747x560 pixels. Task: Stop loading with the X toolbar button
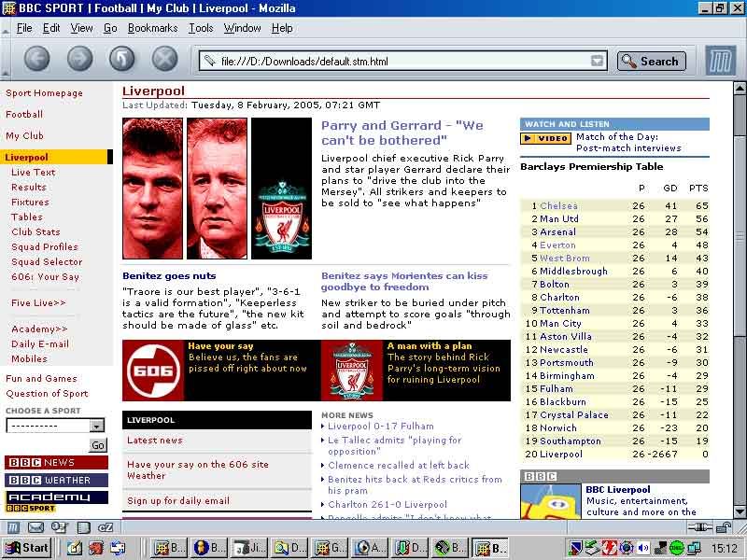point(165,60)
